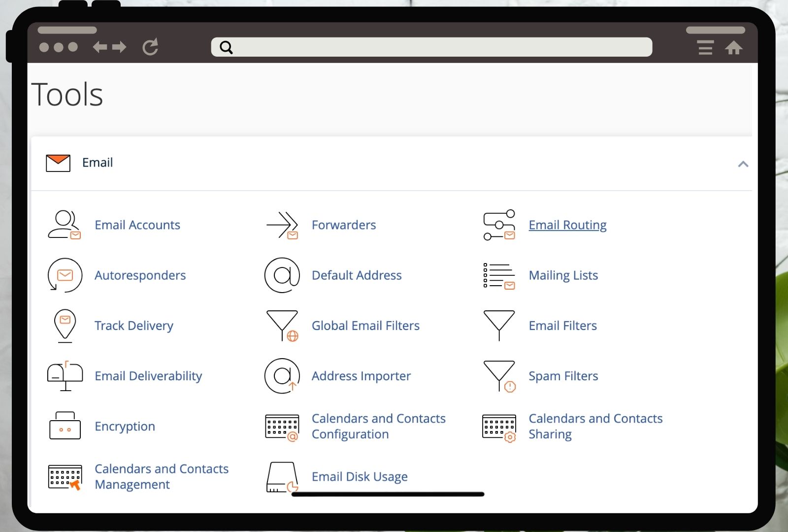
Task: Open Calendars and Contacts Management link
Action: 162,477
